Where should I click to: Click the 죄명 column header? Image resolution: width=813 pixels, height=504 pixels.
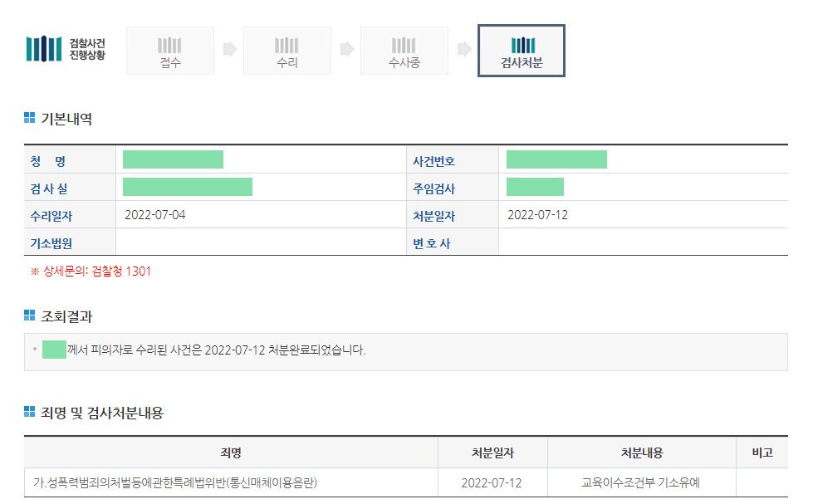(x=231, y=453)
